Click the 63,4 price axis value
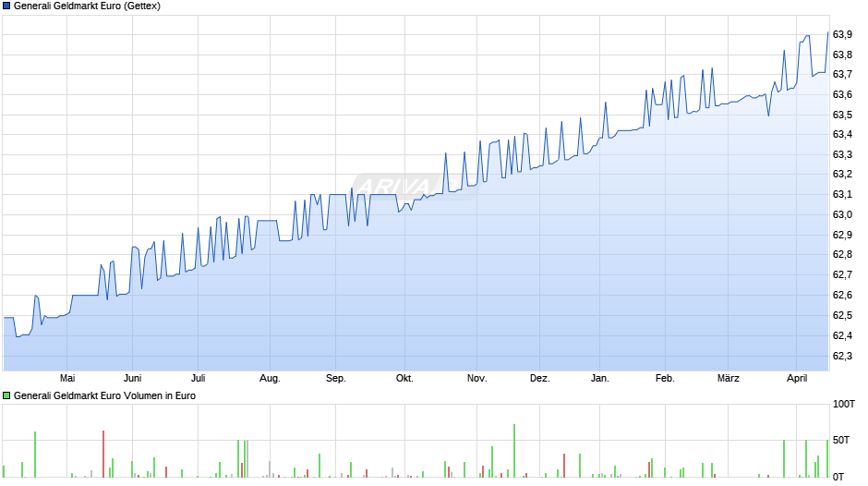Screen dimensions: 868x486 842,135
